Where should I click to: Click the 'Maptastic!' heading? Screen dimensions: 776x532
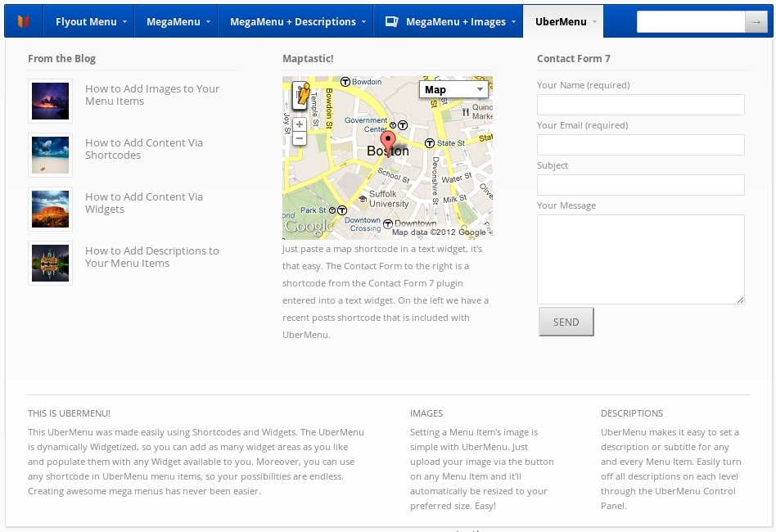click(308, 58)
